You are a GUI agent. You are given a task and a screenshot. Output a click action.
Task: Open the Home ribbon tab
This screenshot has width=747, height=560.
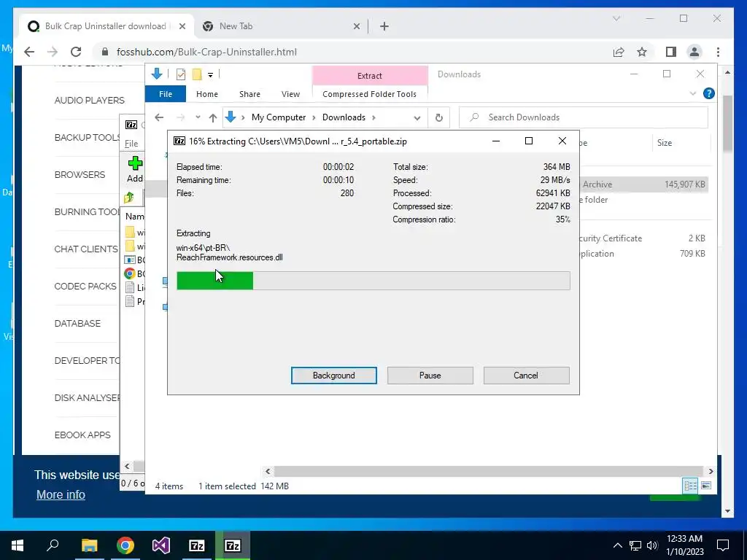206,94
